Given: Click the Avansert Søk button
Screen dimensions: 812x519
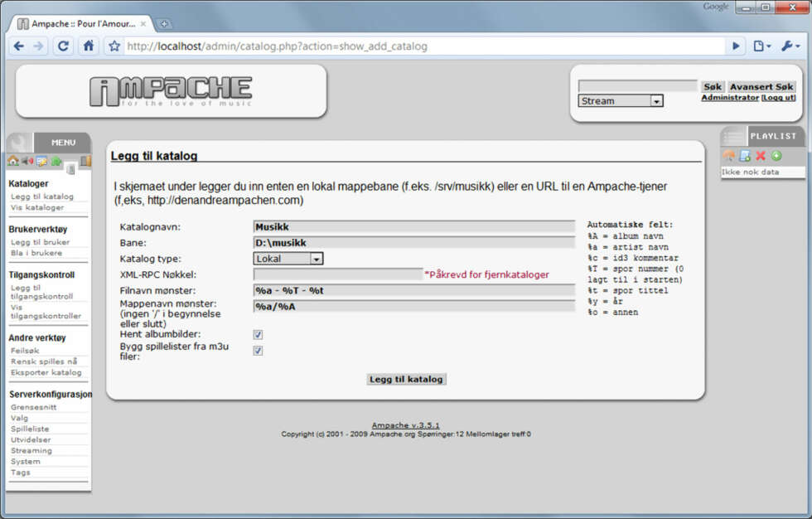Looking at the screenshot, I should pyautogui.click(x=761, y=86).
